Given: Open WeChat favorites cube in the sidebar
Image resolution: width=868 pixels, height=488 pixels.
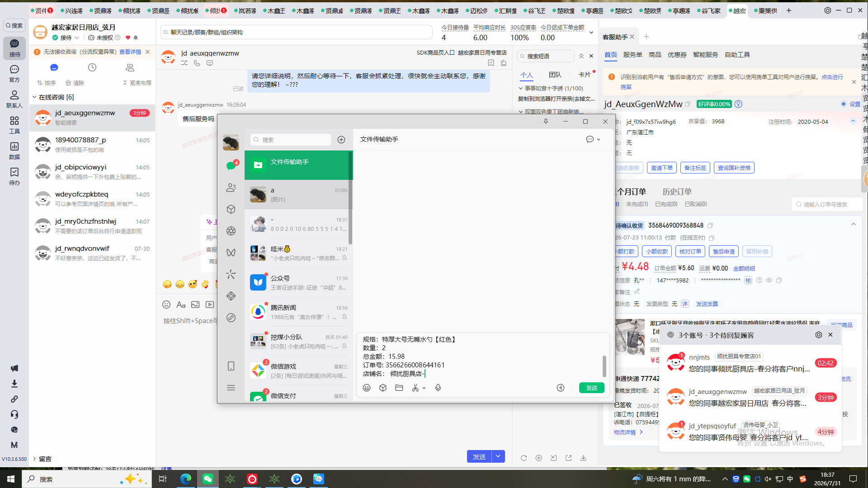Looking at the screenshot, I should 231,209.
